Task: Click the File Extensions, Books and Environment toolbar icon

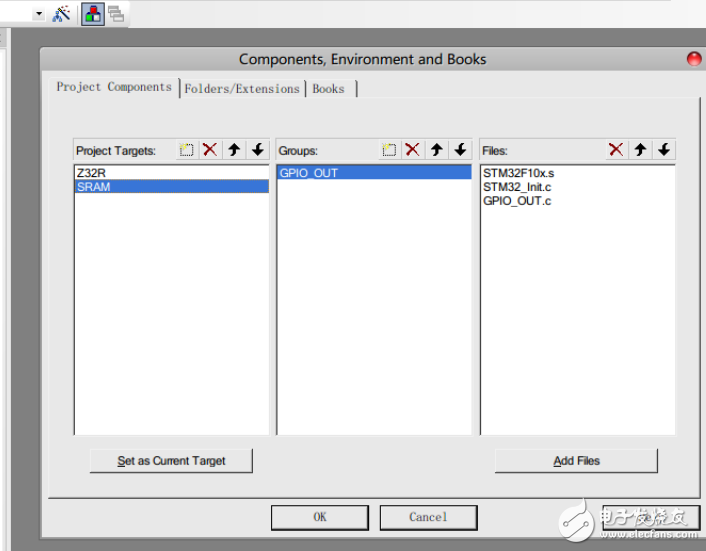Action: point(93,14)
